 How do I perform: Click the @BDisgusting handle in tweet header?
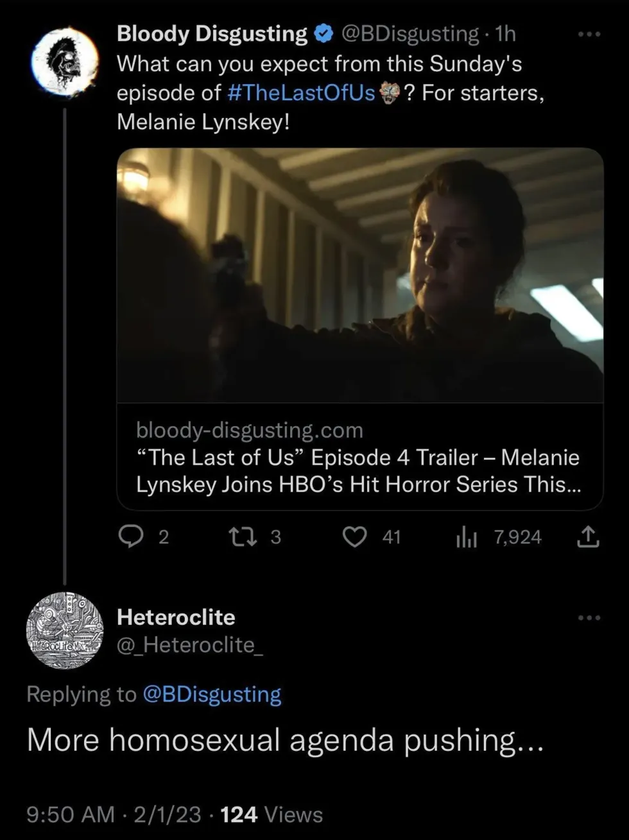coord(411,34)
